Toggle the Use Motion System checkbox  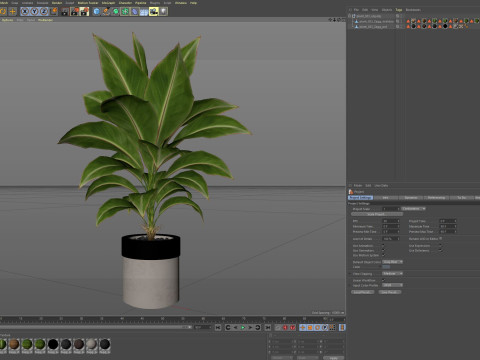point(383,255)
